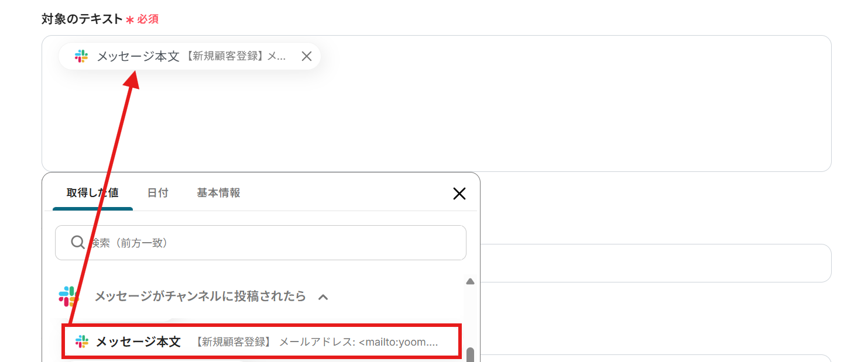The image size is (868, 362).
Task: Switch to the 取得した値 tab
Action: 92,193
